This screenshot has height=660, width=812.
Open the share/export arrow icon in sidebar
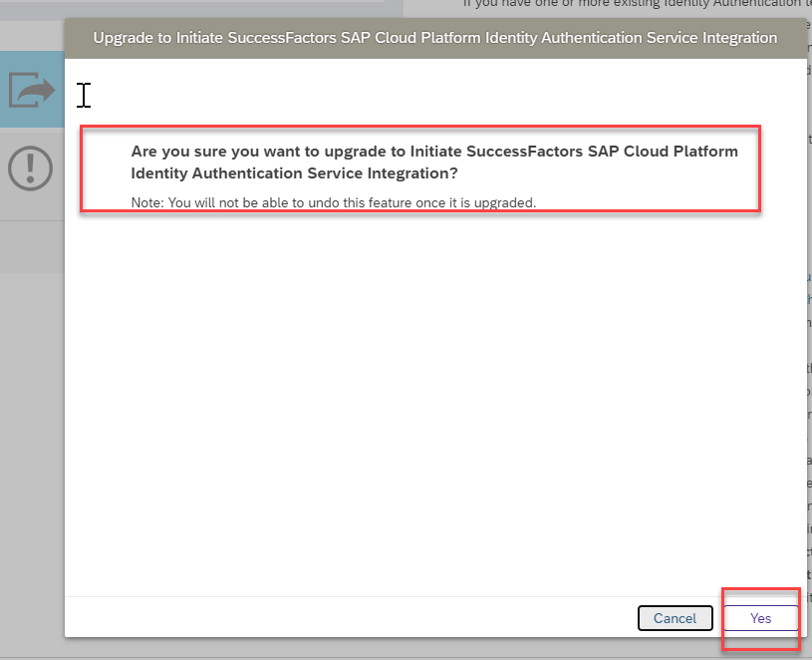coord(32,90)
